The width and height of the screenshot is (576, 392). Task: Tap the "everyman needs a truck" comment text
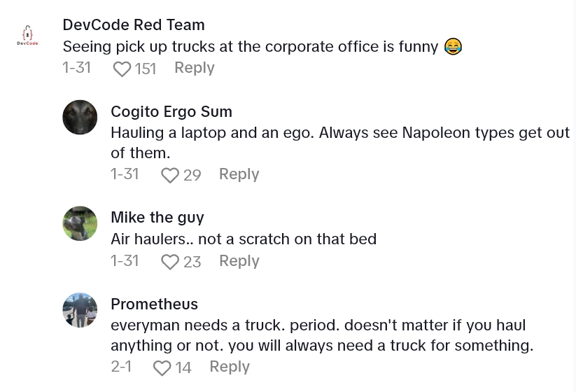[x=321, y=335]
